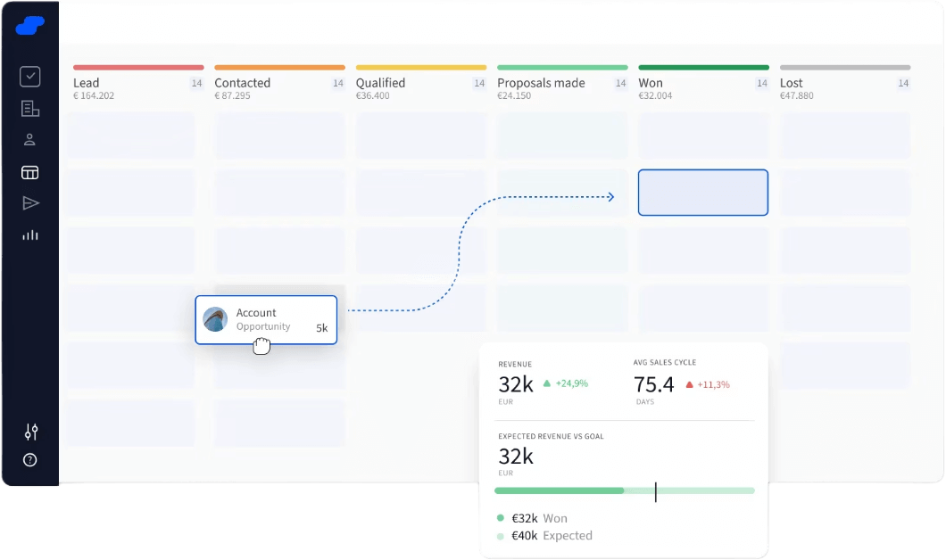Image resolution: width=946 pixels, height=560 pixels.
Task: Click the count badge next to Qualified
Action: [x=479, y=83]
